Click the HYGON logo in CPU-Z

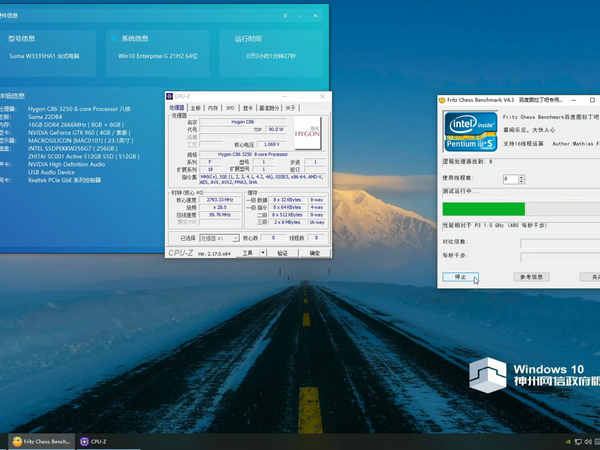click(307, 133)
